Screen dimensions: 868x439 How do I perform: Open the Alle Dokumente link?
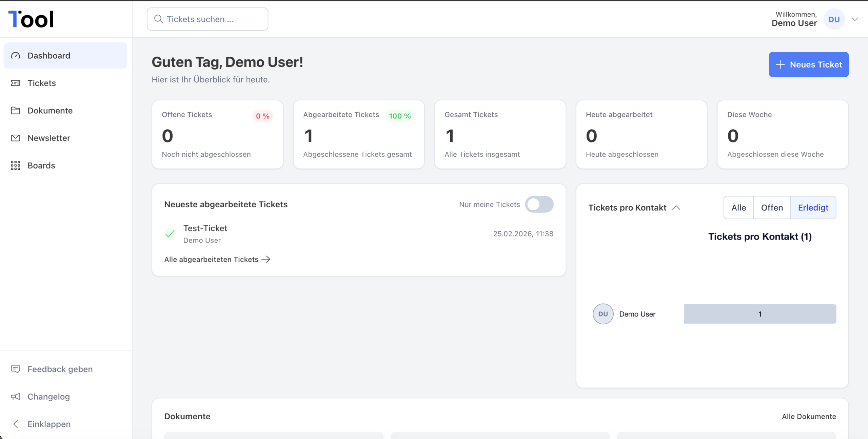coord(809,417)
